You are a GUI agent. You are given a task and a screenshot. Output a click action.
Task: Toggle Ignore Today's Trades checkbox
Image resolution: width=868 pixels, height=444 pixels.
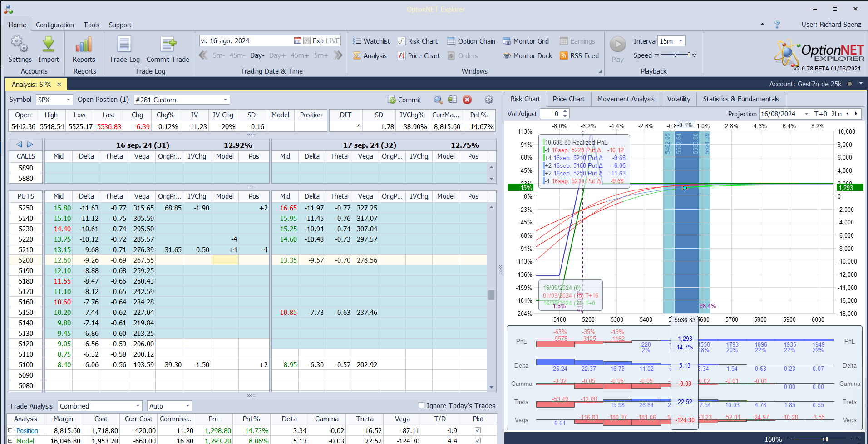click(421, 405)
